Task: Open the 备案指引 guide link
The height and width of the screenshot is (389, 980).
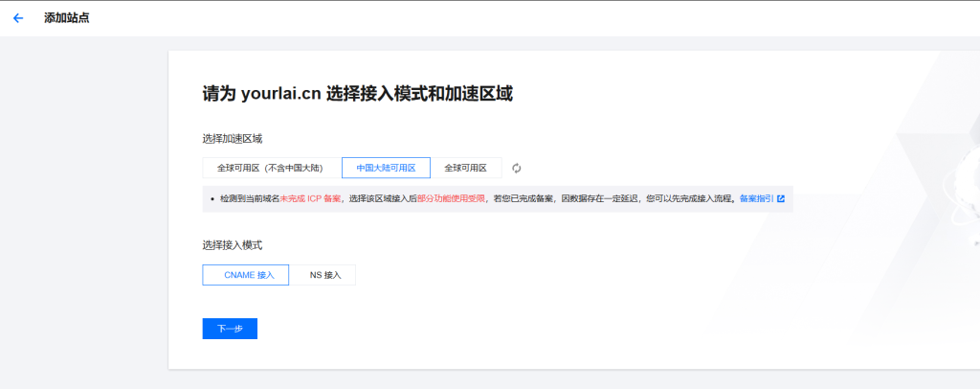Action: (x=756, y=198)
